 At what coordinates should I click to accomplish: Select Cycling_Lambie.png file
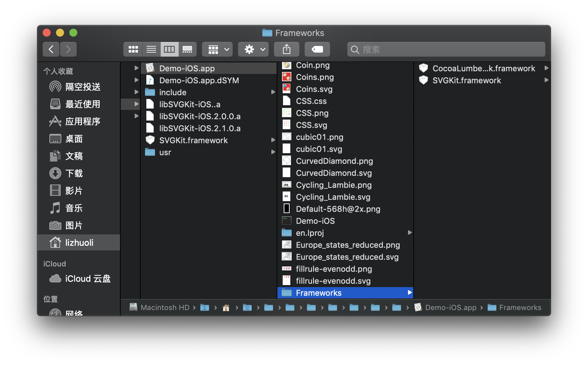click(345, 185)
